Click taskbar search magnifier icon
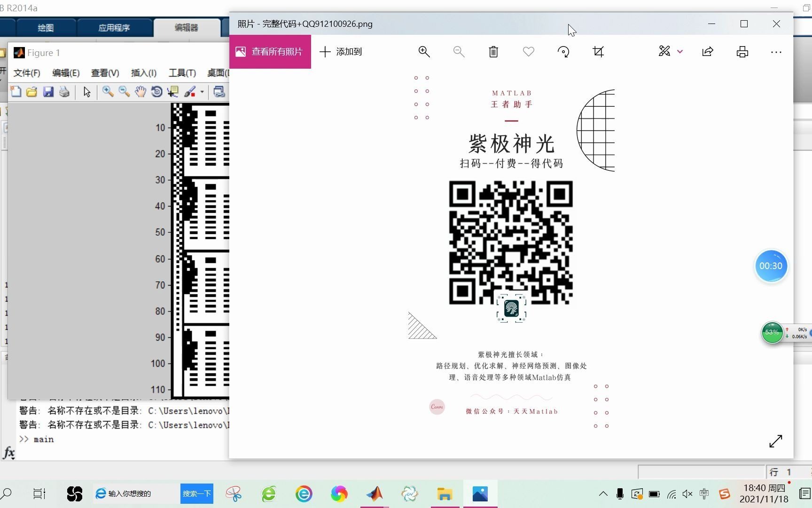This screenshot has height=508, width=812. click(6, 493)
